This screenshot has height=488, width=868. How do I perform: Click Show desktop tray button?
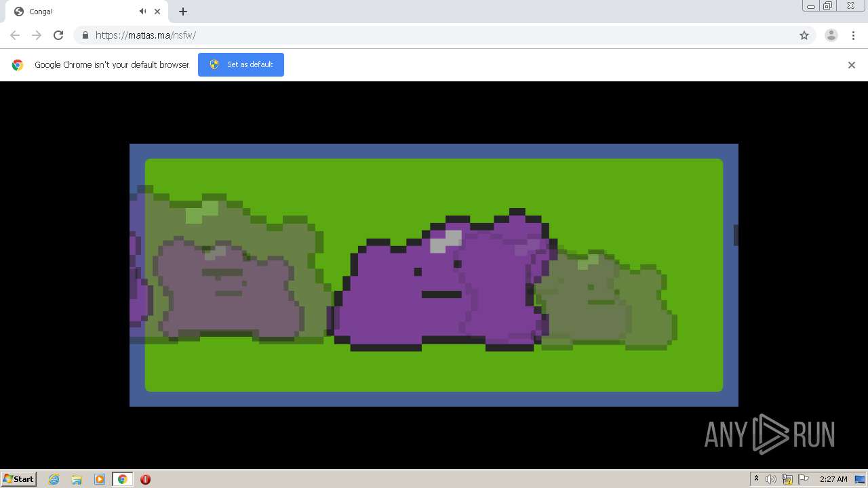click(860, 479)
